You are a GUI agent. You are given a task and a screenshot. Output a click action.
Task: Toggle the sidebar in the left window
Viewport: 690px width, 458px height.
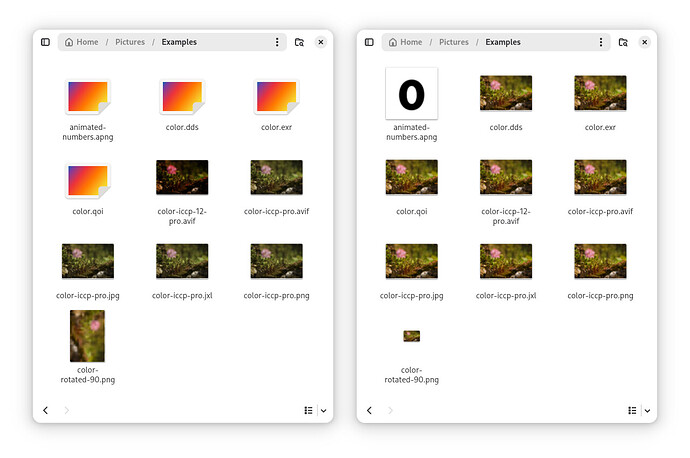tap(45, 42)
